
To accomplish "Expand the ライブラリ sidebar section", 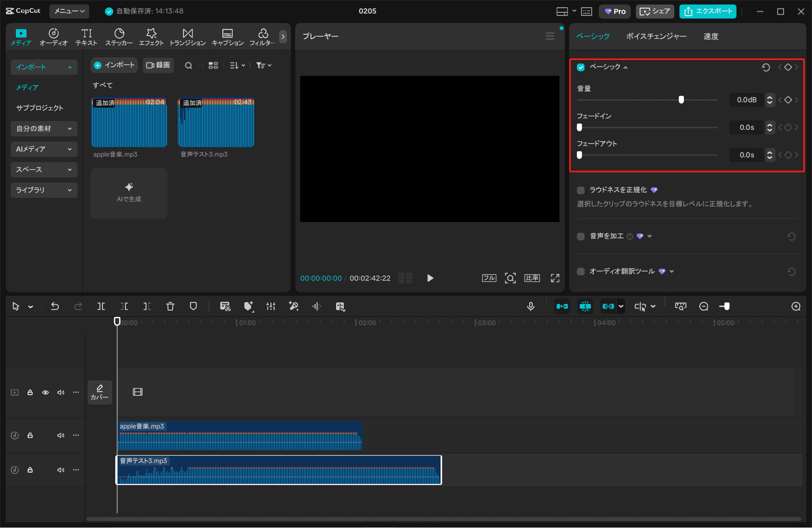I will click(44, 190).
